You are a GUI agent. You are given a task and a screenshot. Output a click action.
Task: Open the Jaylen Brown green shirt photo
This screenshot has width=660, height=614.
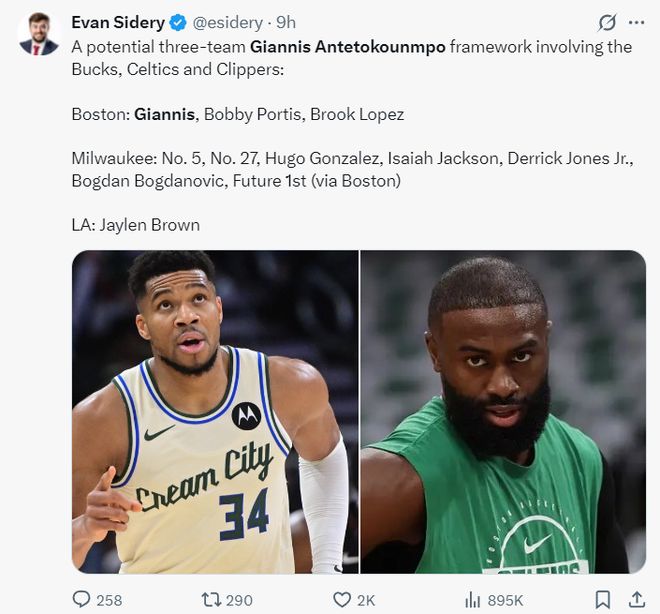pos(503,412)
